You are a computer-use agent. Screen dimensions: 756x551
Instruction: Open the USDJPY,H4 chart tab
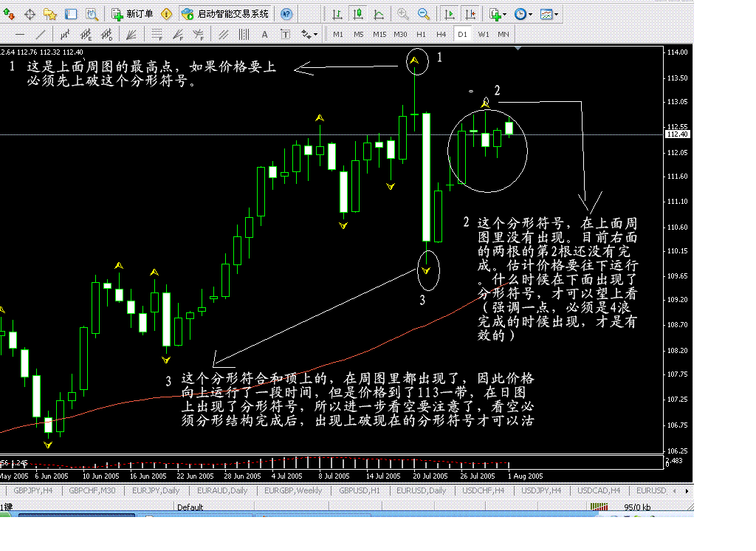click(x=541, y=490)
